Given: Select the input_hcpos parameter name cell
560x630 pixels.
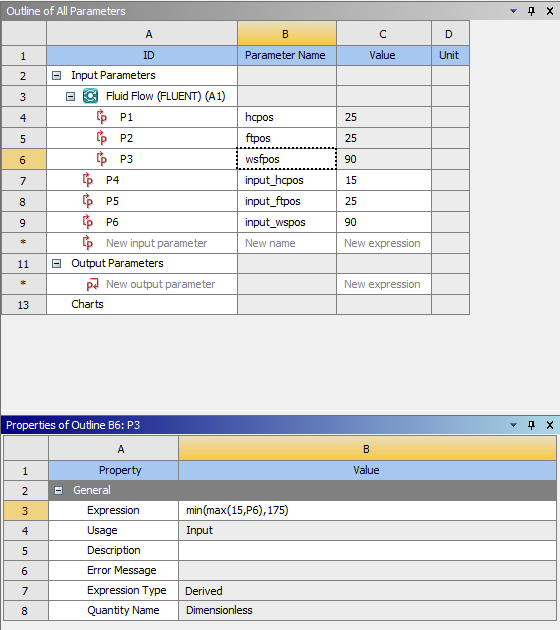Looking at the screenshot, I should (287, 180).
